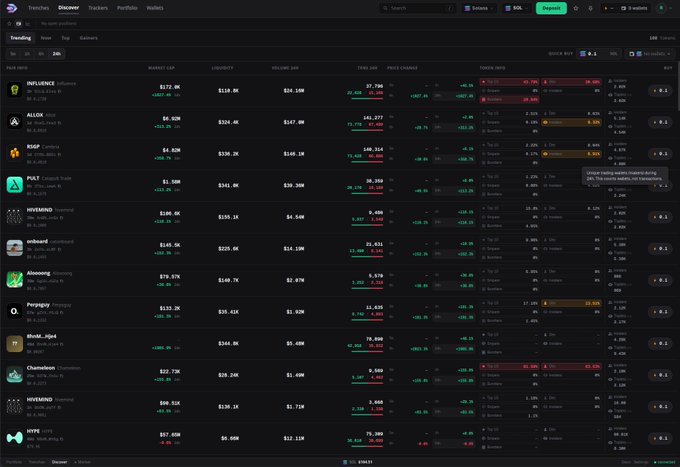Open the Solana chain dropdown
Viewport: 680px width, 467px height.
pyautogui.click(x=479, y=8)
